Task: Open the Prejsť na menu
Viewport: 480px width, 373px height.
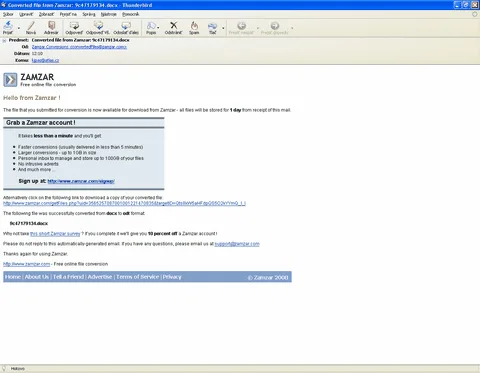Action: 68,14
